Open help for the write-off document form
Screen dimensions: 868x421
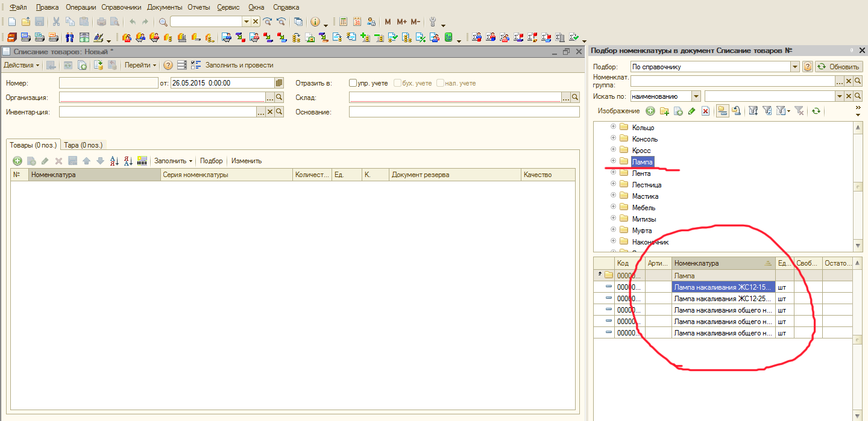168,65
